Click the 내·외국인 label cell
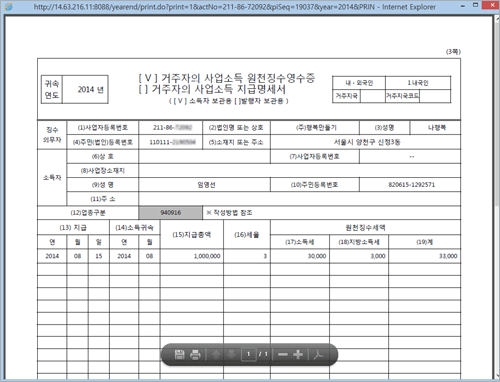The image size is (500, 382). click(359, 83)
